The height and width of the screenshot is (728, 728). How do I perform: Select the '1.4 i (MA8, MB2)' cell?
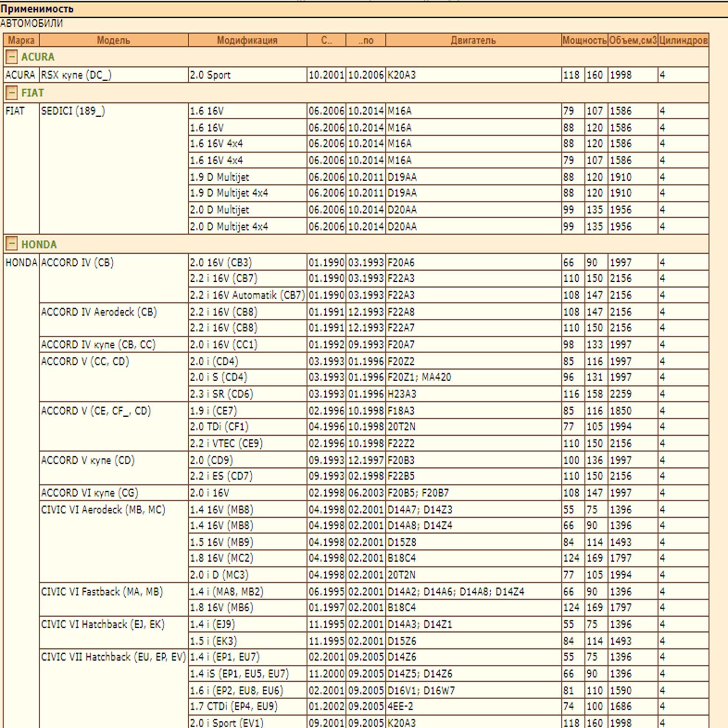coord(247,592)
